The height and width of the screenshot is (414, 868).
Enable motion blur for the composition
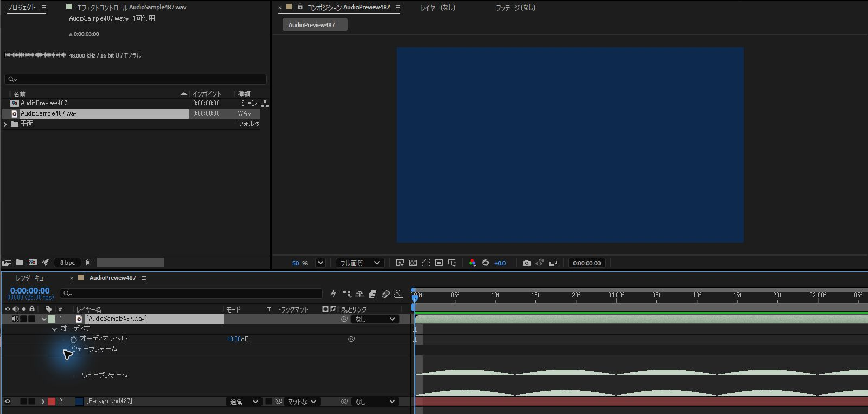pos(386,294)
